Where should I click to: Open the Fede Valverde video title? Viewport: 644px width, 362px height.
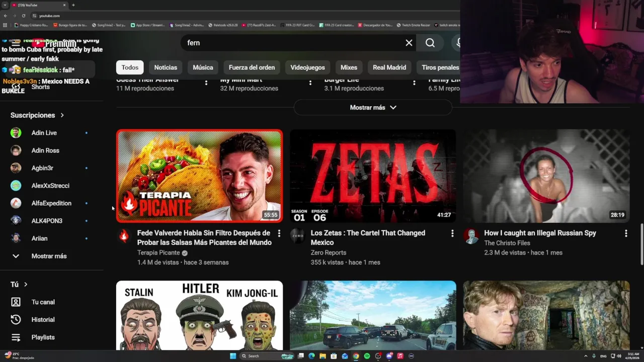coord(204,238)
